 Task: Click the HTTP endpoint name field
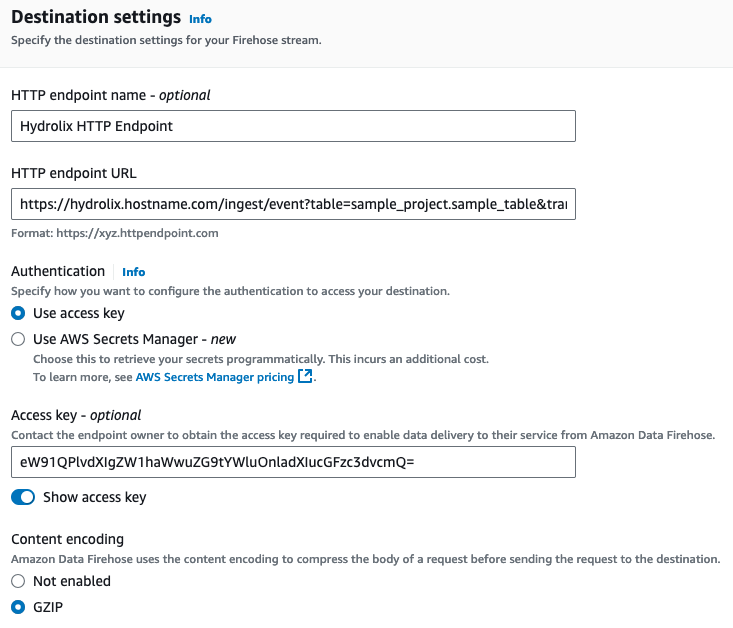(x=293, y=126)
